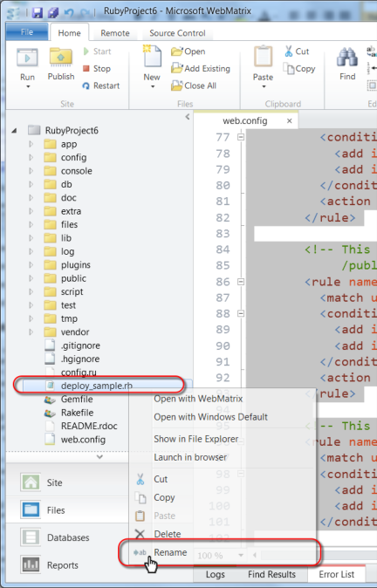377x588 pixels.
Task: Switch to the Error List tab
Action: (x=337, y=574)
